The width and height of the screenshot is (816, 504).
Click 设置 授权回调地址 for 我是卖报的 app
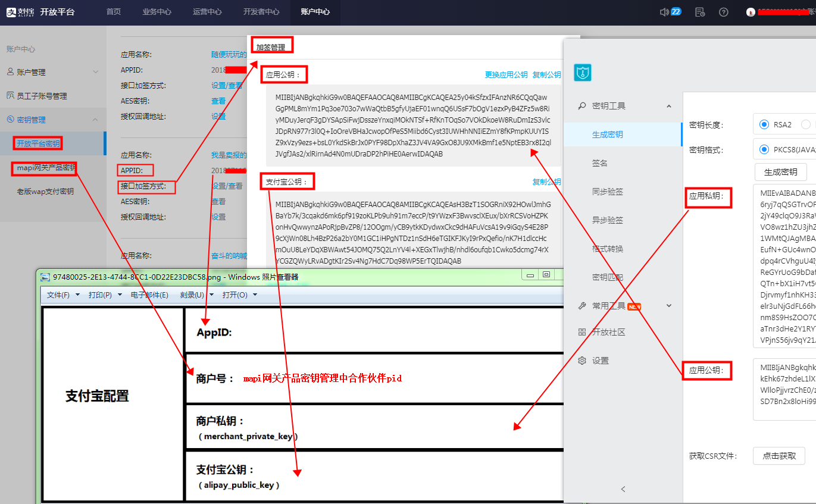[x=218, y=217]
